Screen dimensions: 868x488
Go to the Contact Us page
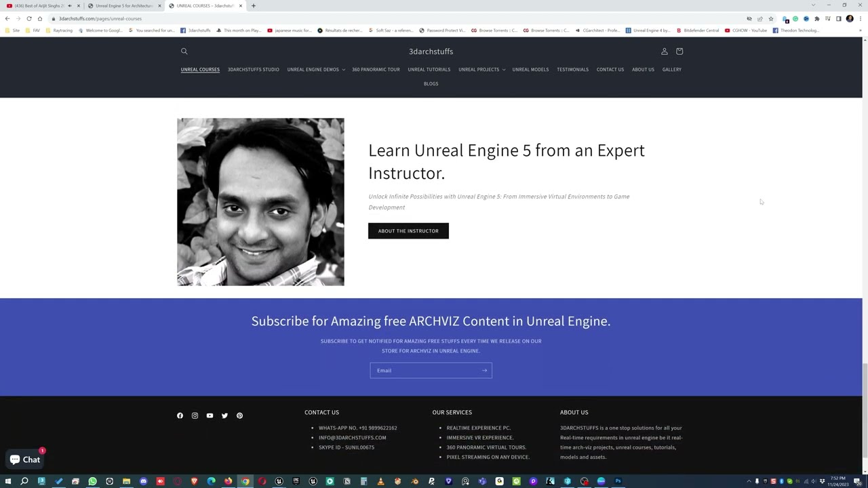coord(610,69)
